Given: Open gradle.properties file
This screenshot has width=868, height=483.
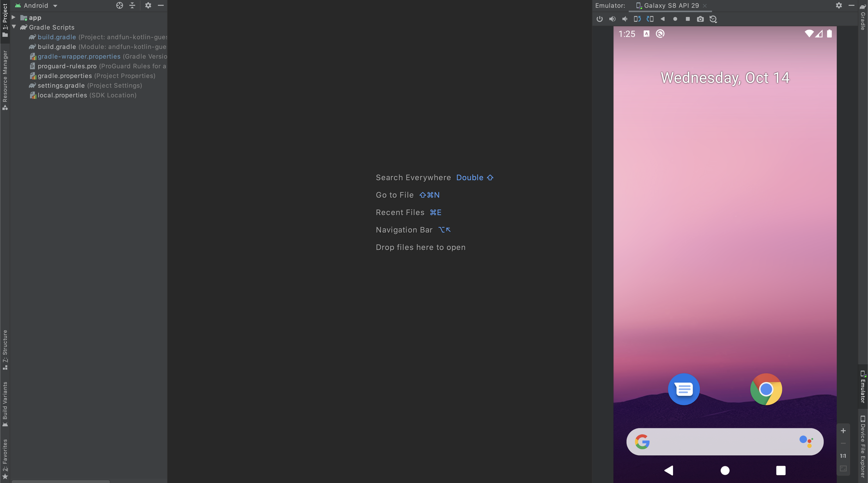Looking at the screenshot, I should click(x=92, y=76).
